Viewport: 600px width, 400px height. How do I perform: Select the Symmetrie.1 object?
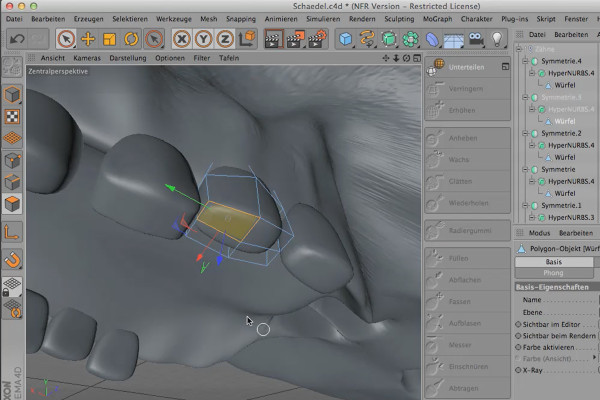tap(561, 205)
